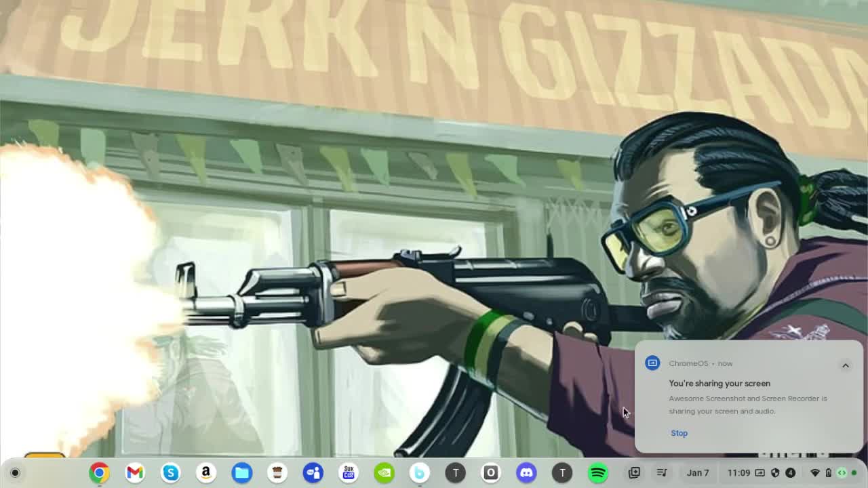Viewport: 868px width, 488px height.
Task: Click the shield security tray icon
Action: (775, 472)
